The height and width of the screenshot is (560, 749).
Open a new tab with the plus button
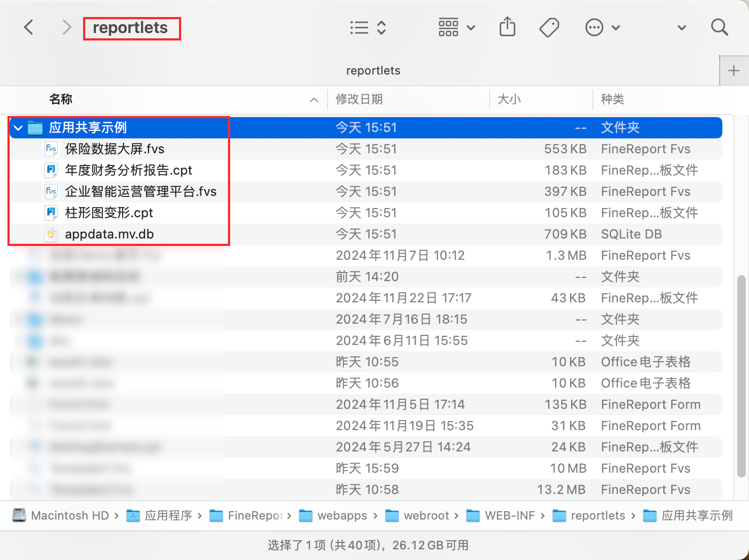(734, 70)
